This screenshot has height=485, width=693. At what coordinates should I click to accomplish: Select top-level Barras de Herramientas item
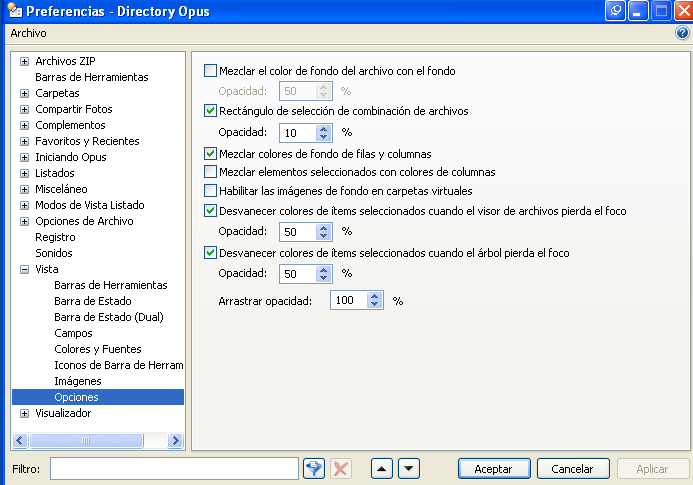pyautogui.click(x=91, y=77)
